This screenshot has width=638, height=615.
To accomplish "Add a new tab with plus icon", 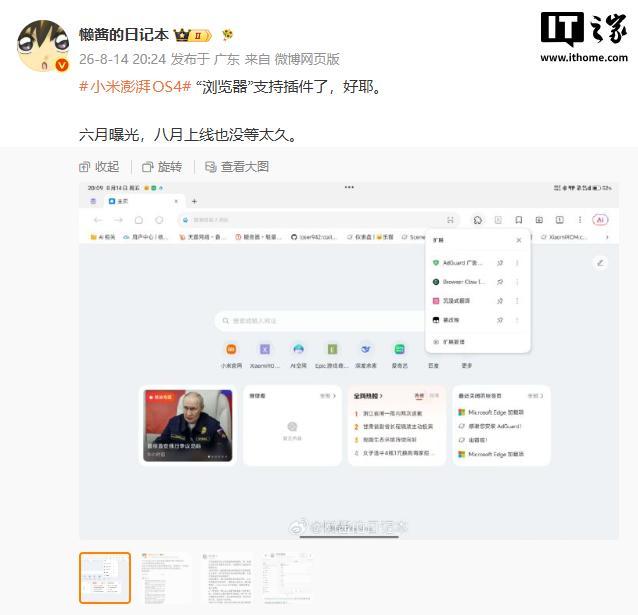I will pos(194,201).
